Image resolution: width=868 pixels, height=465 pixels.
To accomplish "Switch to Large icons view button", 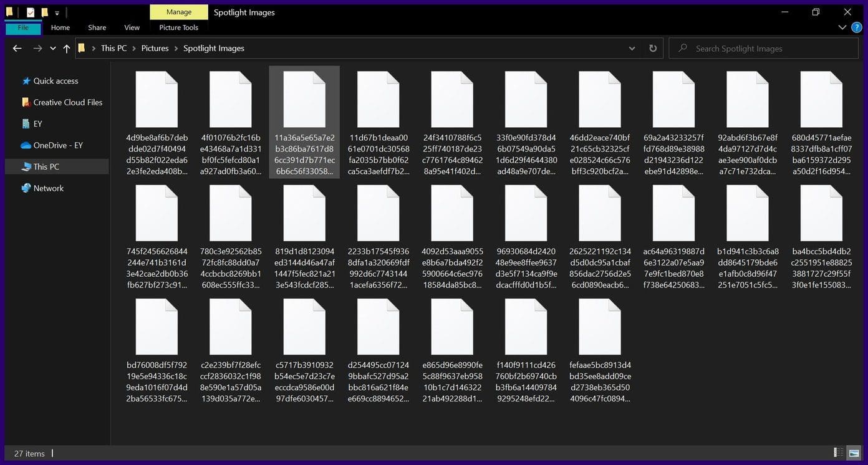I will point(854,453).
